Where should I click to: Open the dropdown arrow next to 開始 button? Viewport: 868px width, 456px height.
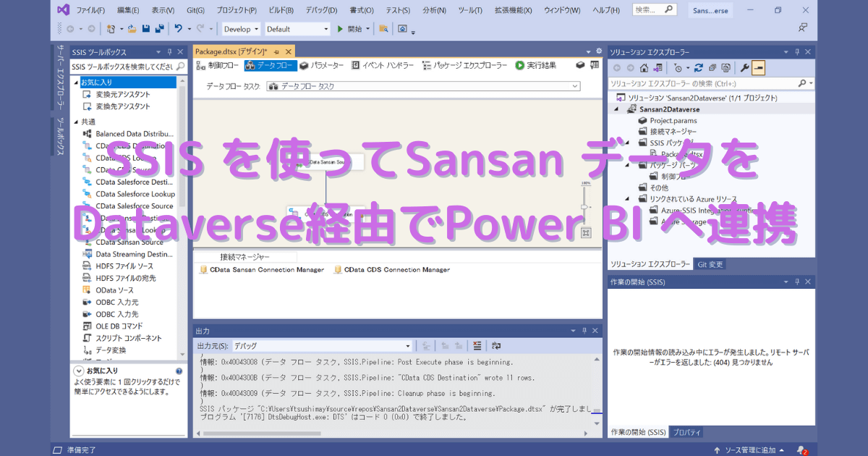tap(368, 29)
